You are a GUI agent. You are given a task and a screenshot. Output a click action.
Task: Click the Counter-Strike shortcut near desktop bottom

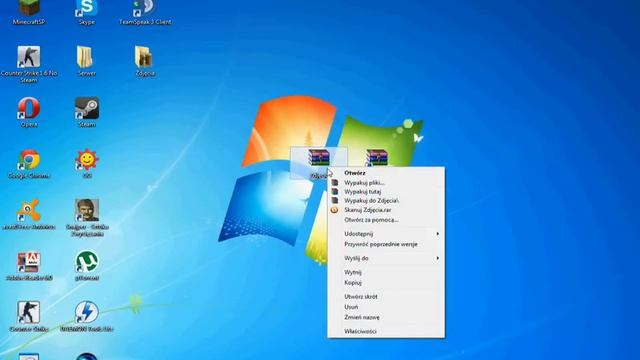pyautogui.click(x=29, y=316)
